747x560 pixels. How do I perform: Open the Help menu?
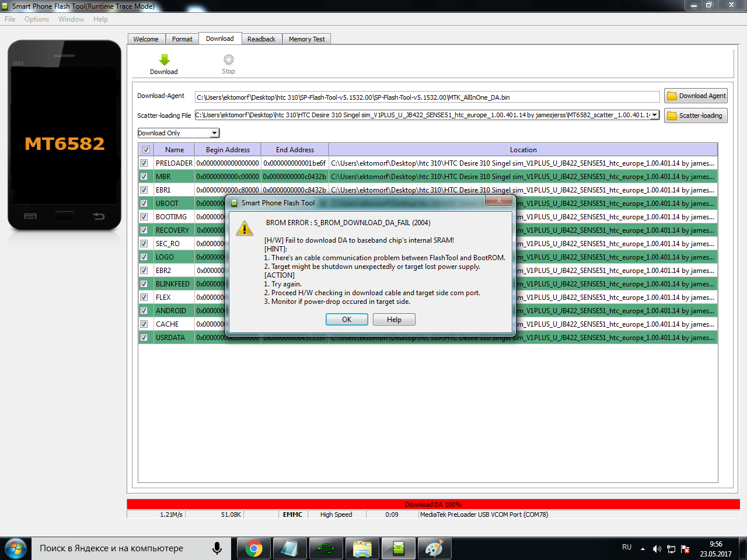tap(100, 19)
